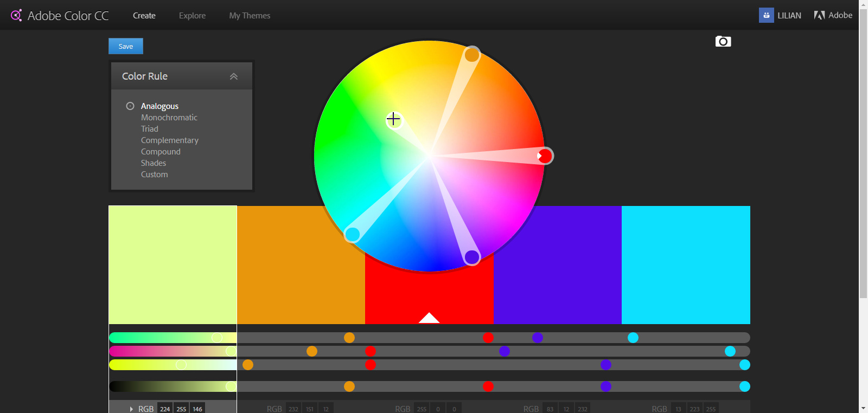Click the orange handle on the brightness slider row
This screenshot has width=868, height=413.
coord(349,386)
